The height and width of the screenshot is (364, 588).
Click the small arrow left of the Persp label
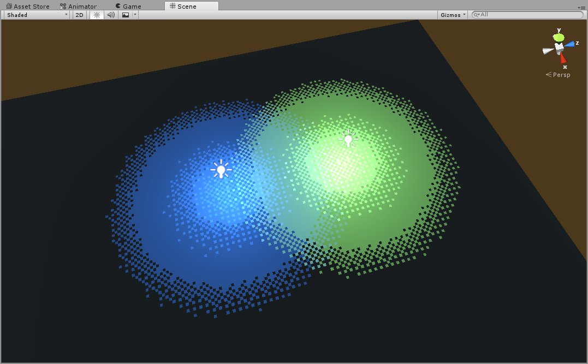coord(548,74)
